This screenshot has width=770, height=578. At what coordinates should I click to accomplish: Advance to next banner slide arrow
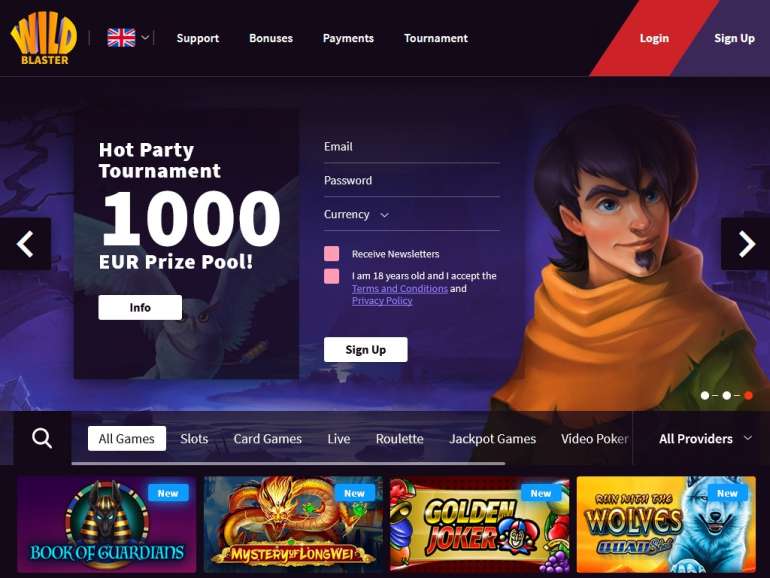pyautogui.click(x=745, y=244)
